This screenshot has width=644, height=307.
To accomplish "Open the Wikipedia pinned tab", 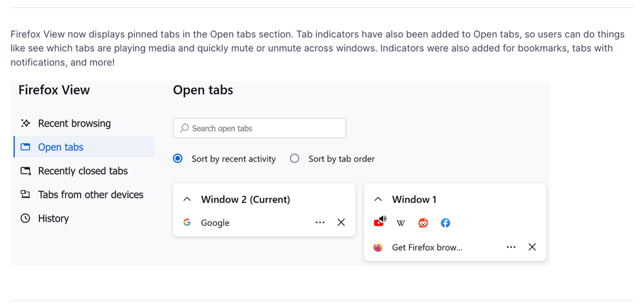I will (x=401, y=223).
